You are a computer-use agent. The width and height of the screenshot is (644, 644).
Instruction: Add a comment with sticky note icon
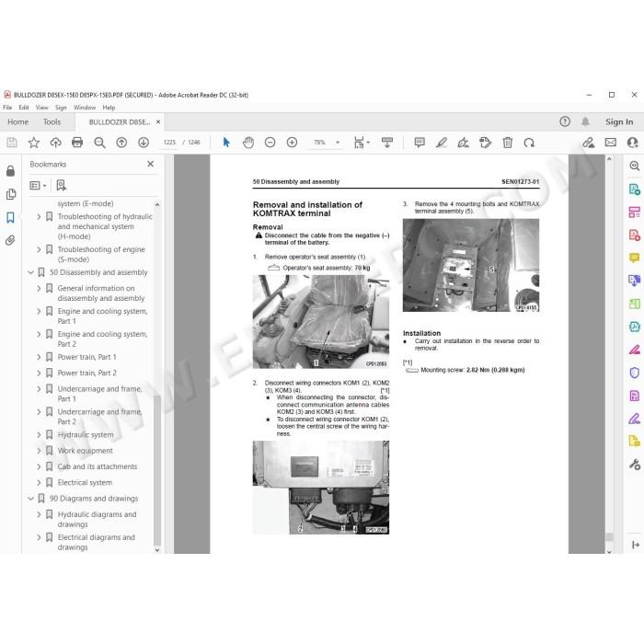click(x=420, y=143)
